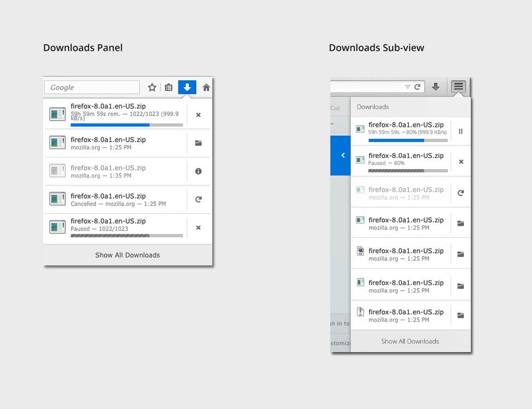Click the Downloads header in sub-view
This screenshot has height=409, width=532.
(373, 107)
